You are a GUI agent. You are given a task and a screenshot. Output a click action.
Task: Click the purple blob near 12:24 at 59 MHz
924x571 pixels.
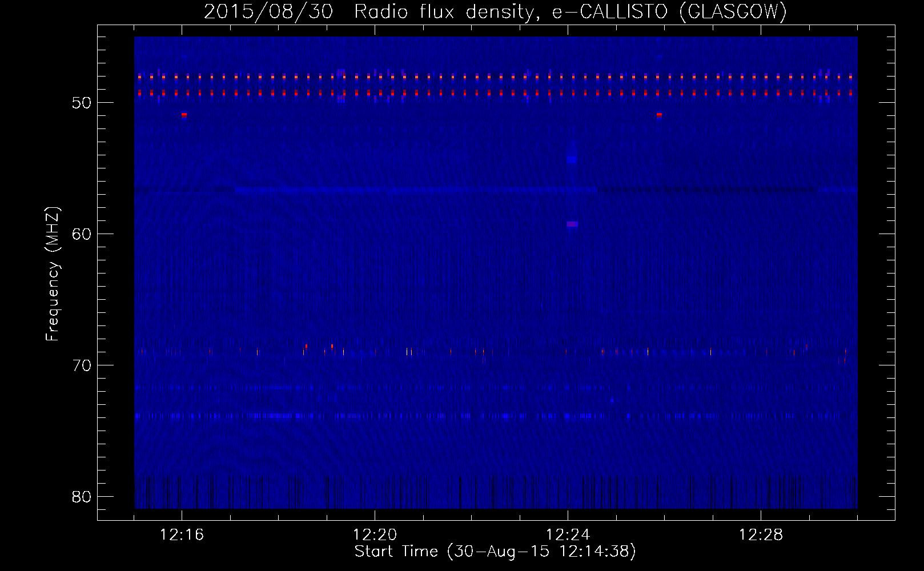tap(572, 224)
